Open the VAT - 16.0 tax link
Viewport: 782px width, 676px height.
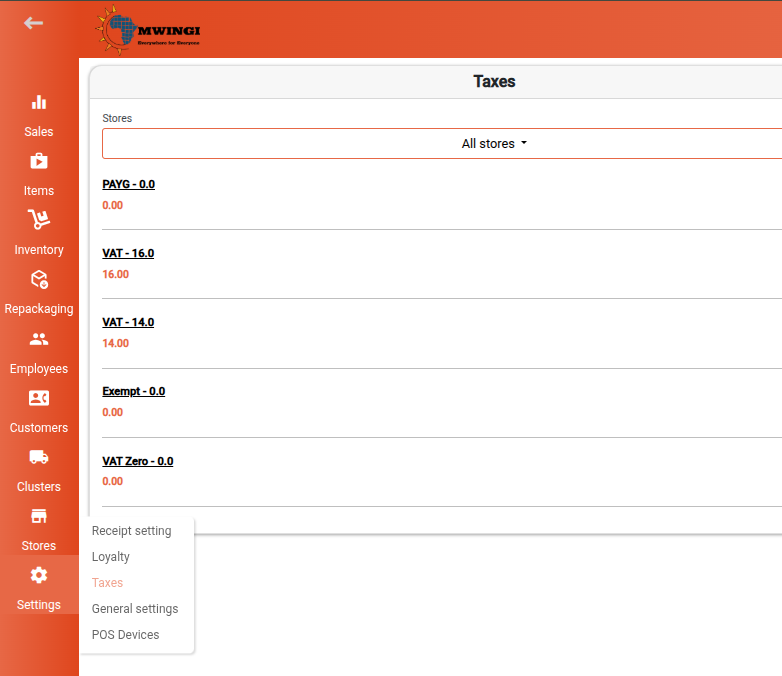pos(128,253)
